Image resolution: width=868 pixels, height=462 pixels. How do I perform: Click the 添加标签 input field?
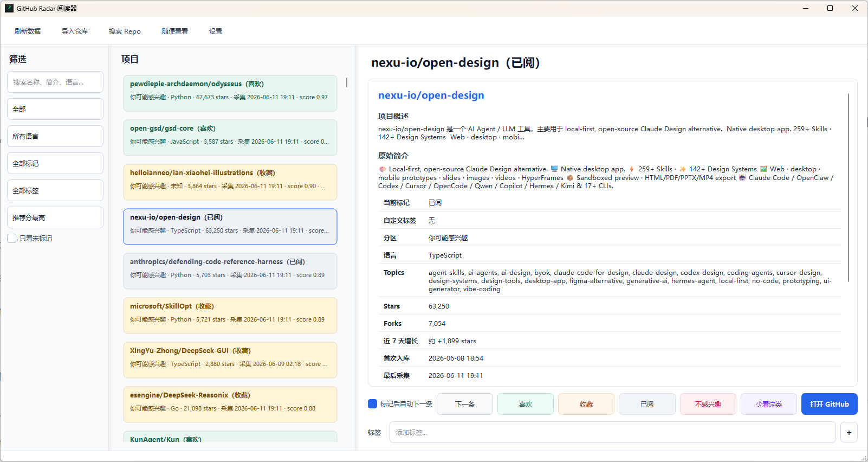point(613,432)
